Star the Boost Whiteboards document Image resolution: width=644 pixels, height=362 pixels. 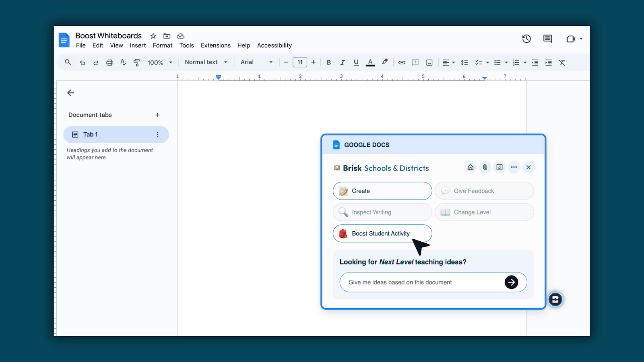(x=153, y=36)
